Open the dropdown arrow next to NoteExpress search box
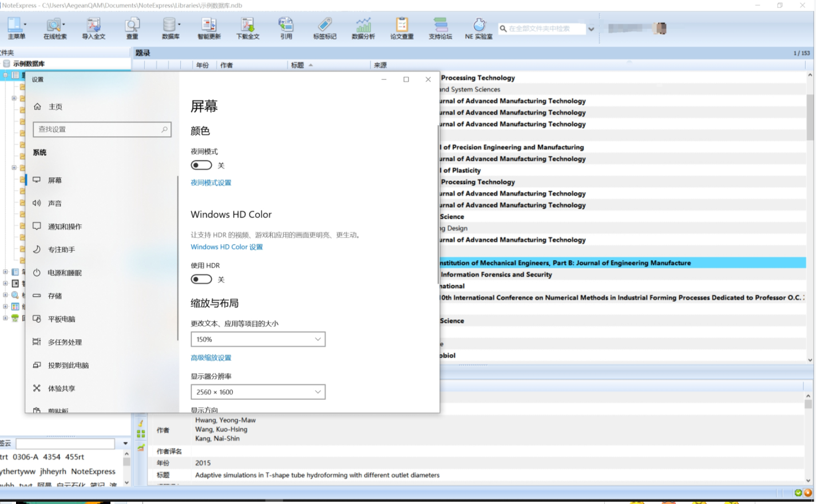The image size is (816, 504). (x=591, y=29)
